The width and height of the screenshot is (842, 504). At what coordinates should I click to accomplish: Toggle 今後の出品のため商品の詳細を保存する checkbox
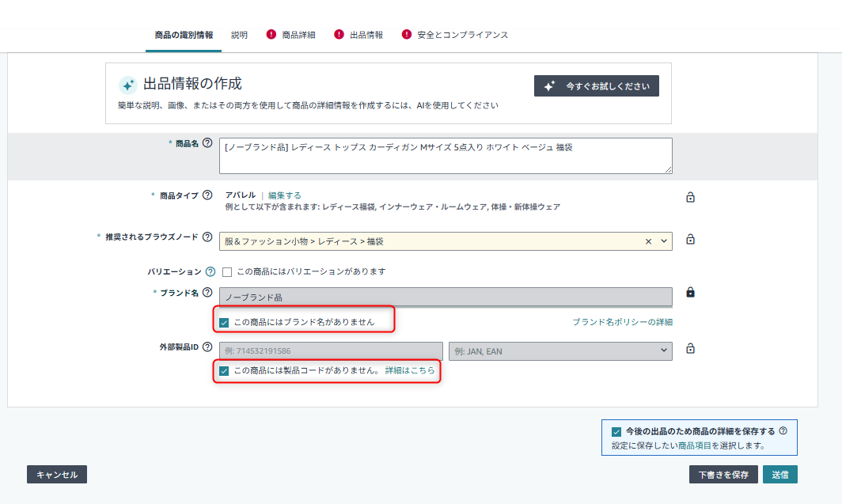(x=616, y=432)
